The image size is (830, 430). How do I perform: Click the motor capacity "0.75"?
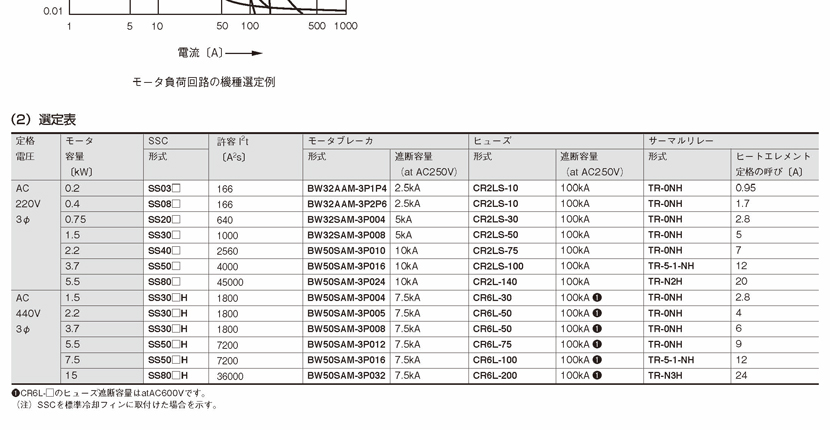[x=76, y=219]
